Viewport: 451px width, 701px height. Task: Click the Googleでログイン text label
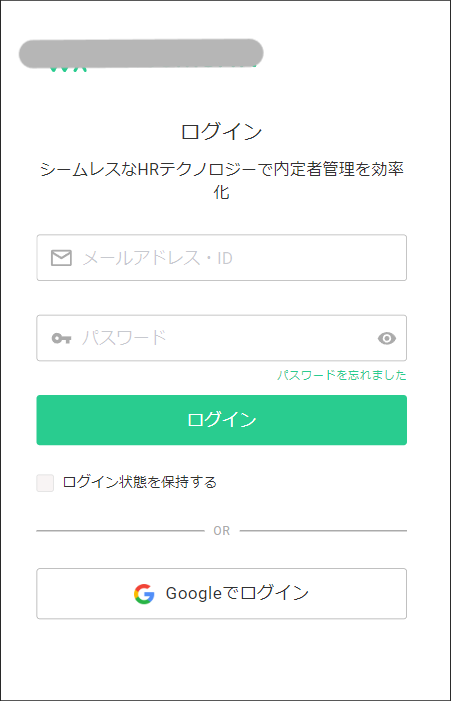coord(237,593)
